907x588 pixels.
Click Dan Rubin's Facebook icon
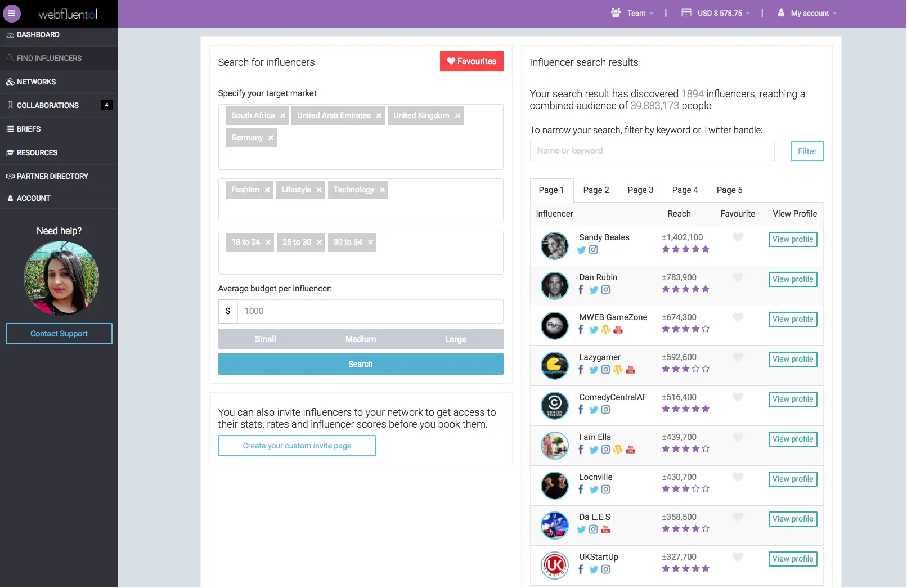581,290
